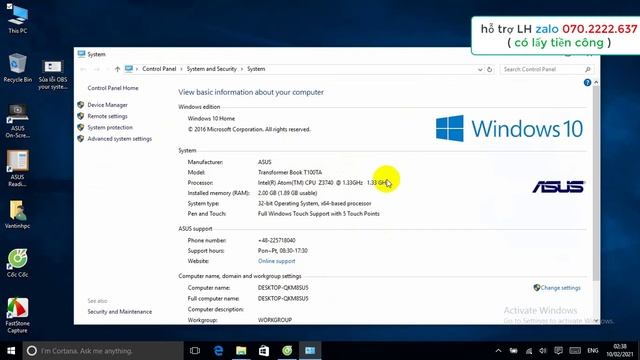Open the network tray icon
The image size is (640, 360).
[x=529, y=351]
